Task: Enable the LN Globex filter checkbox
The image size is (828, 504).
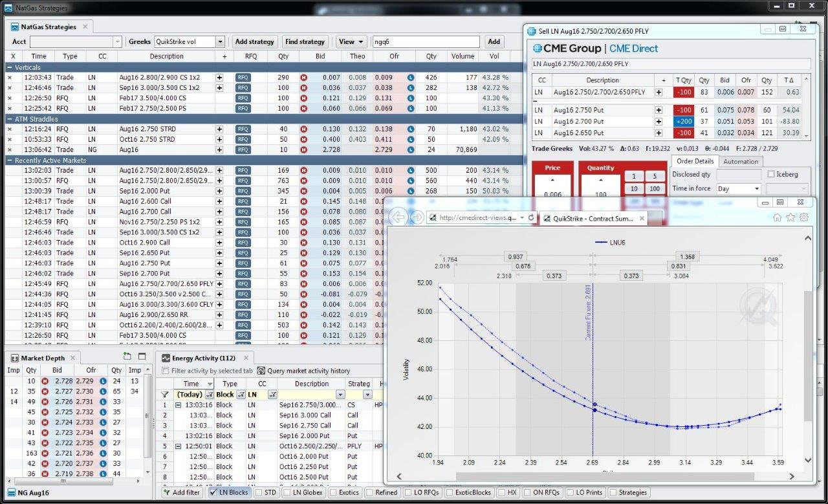Action: tap(287, 492)
